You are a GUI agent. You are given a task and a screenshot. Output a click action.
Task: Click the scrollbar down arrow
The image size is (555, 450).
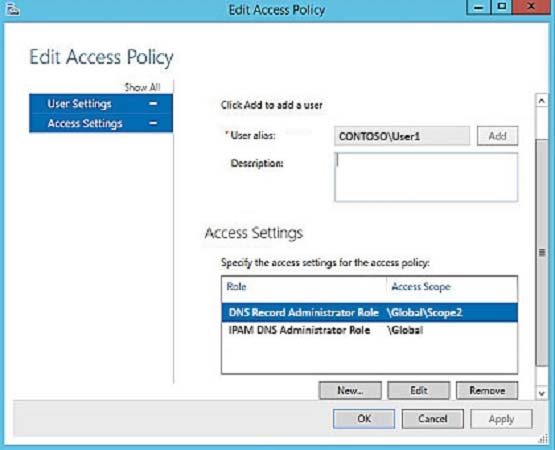(542, 393)
